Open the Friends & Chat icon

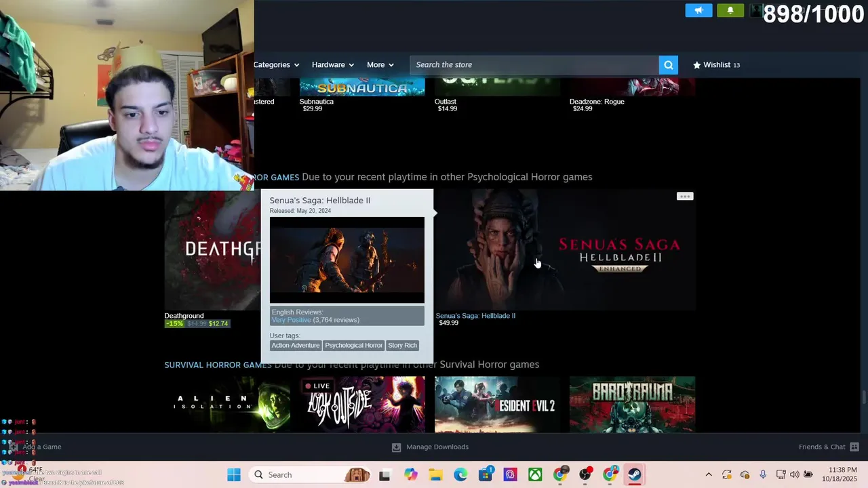coord(854,447)
